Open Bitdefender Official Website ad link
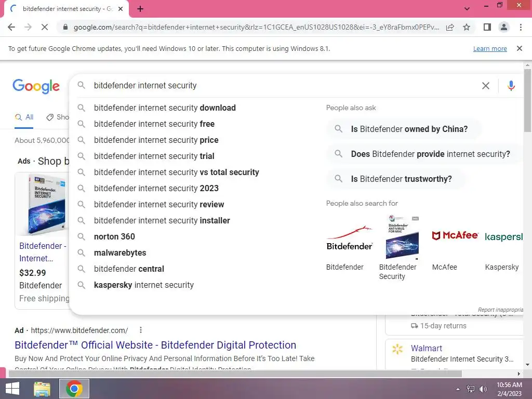532x399 pixels. (155, 345)
